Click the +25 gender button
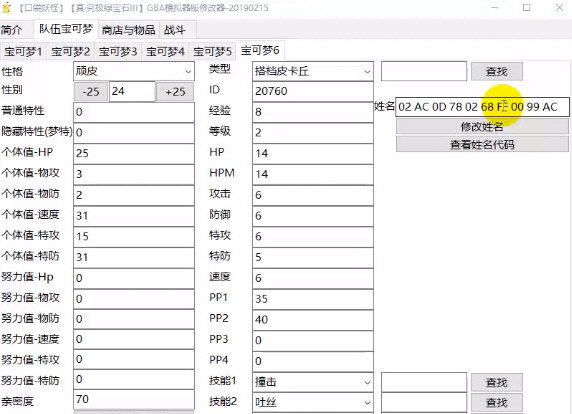Image resolution: width=572 pixels, height=414 pixels. (175, 91)
